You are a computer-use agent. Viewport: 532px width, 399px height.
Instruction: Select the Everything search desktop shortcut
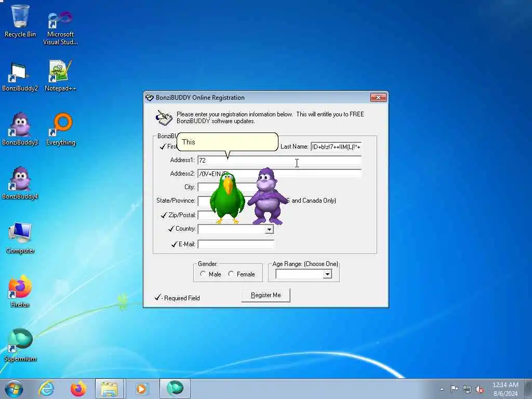pyautogui.click(x=61, y=129)
